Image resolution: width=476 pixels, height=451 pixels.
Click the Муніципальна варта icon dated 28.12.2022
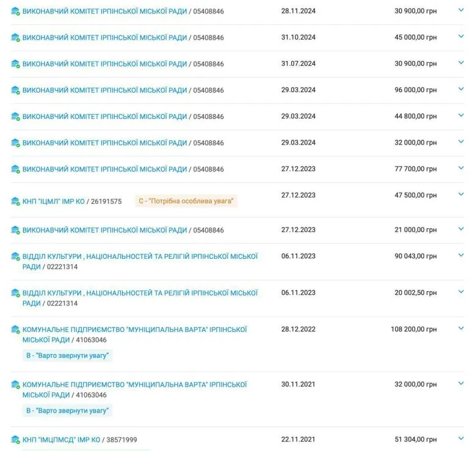[15, 330]
